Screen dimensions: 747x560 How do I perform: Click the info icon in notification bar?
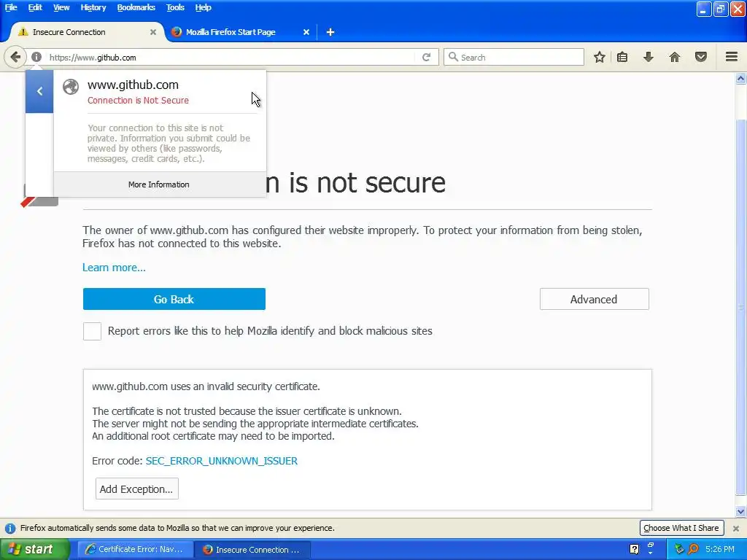point(10,528)
